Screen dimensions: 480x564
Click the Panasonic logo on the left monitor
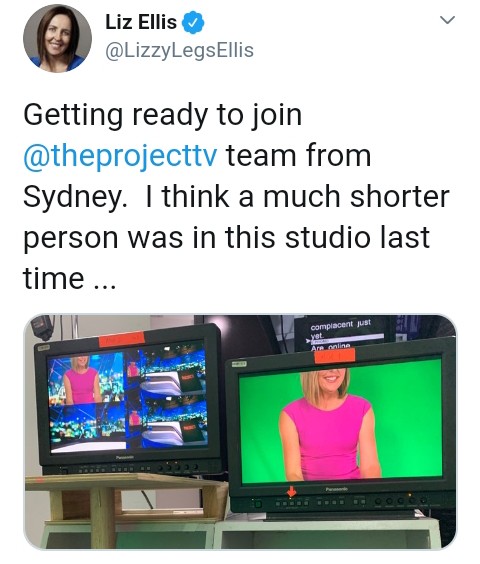click(x=124, y=458)
